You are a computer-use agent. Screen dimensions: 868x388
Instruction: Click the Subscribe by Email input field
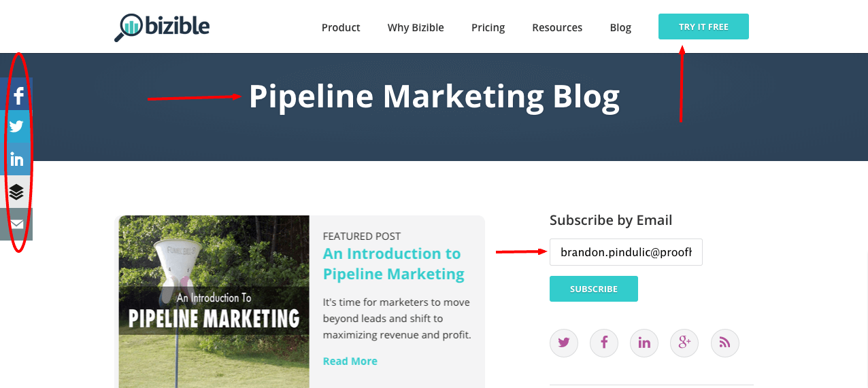click(x=626, y=252)
